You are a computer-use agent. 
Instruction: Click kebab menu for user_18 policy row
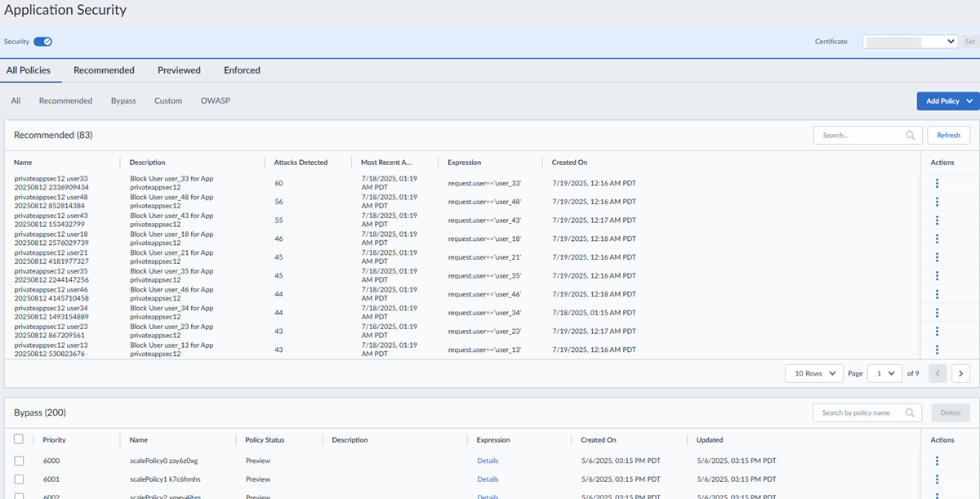[937, 238]
